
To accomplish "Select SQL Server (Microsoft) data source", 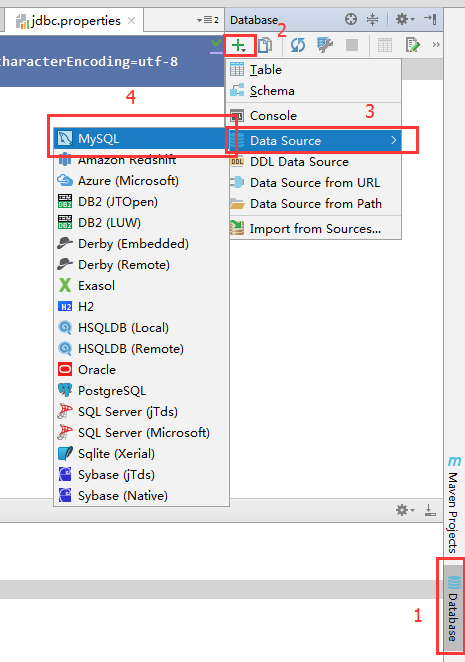I will 141,433.
